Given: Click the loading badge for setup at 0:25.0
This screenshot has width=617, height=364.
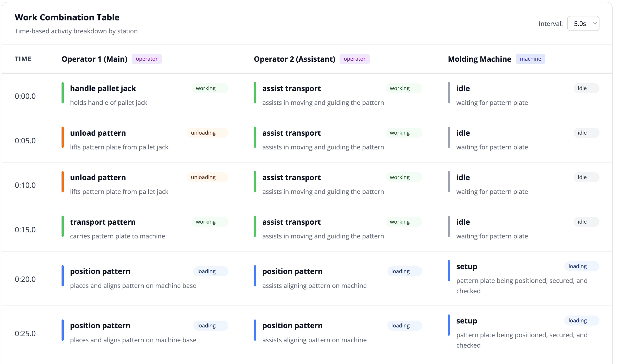Looking at the screenshot, I should click(577, 321).
